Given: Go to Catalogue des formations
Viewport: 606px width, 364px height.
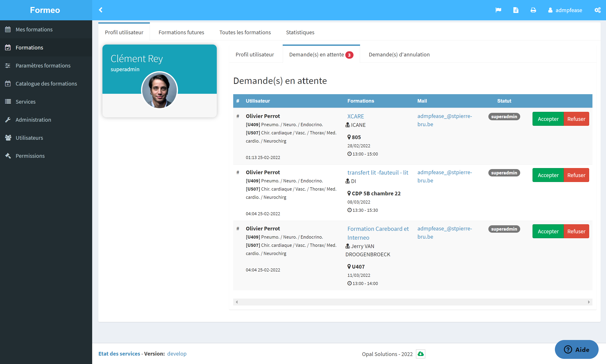Looking at the screenshot, I should 46,84.
